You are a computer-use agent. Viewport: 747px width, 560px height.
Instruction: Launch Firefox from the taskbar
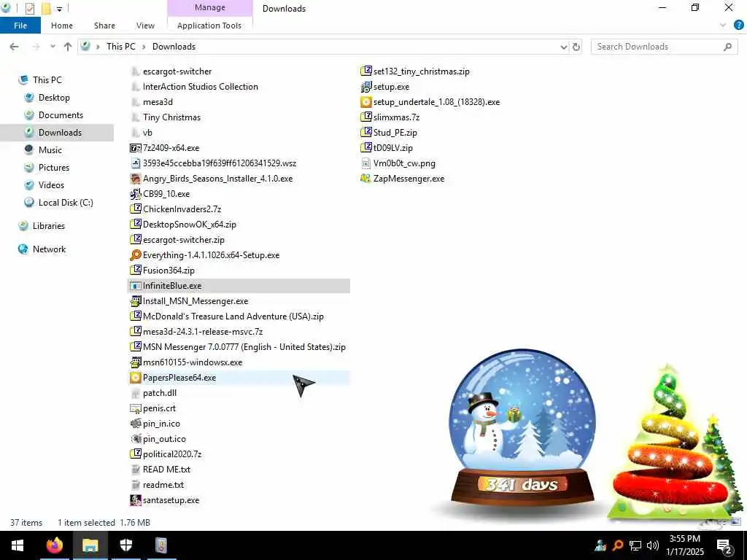(x=54, y=545)
